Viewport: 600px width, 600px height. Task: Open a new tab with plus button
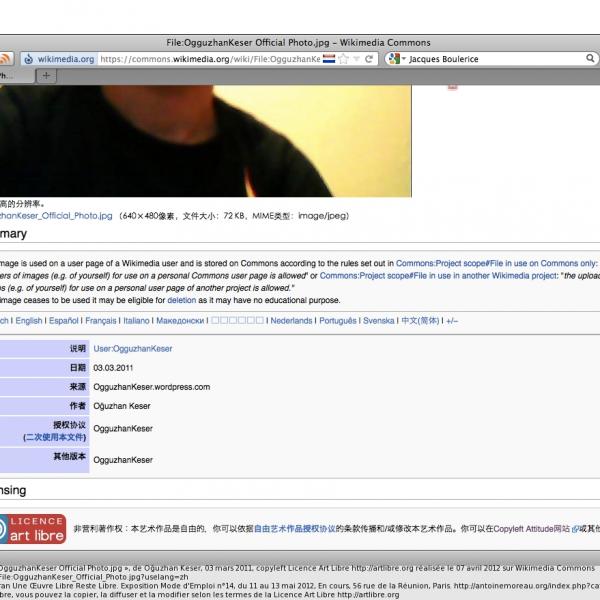click(x=46, y=76)
